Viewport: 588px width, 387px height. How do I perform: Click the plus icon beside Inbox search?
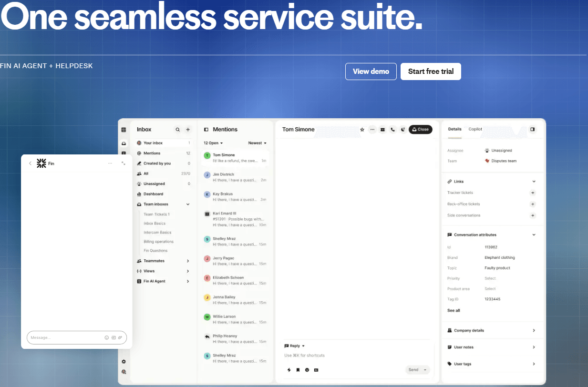(x=188, y=130)
